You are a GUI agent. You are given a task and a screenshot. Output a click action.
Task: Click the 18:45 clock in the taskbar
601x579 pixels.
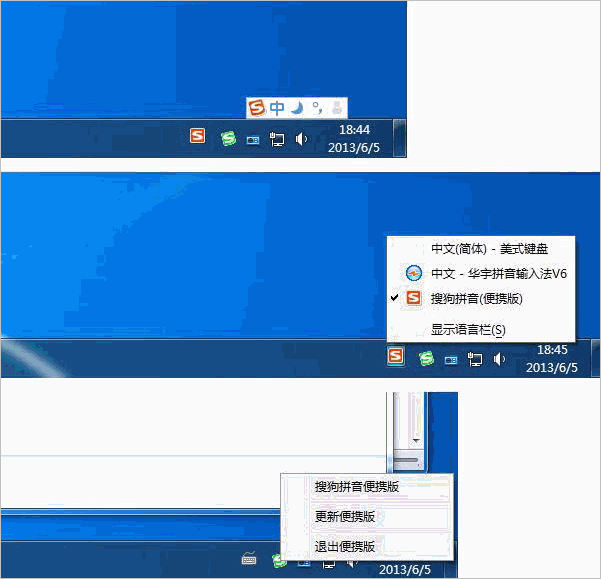pyautogui.click(x=552, y=359)
